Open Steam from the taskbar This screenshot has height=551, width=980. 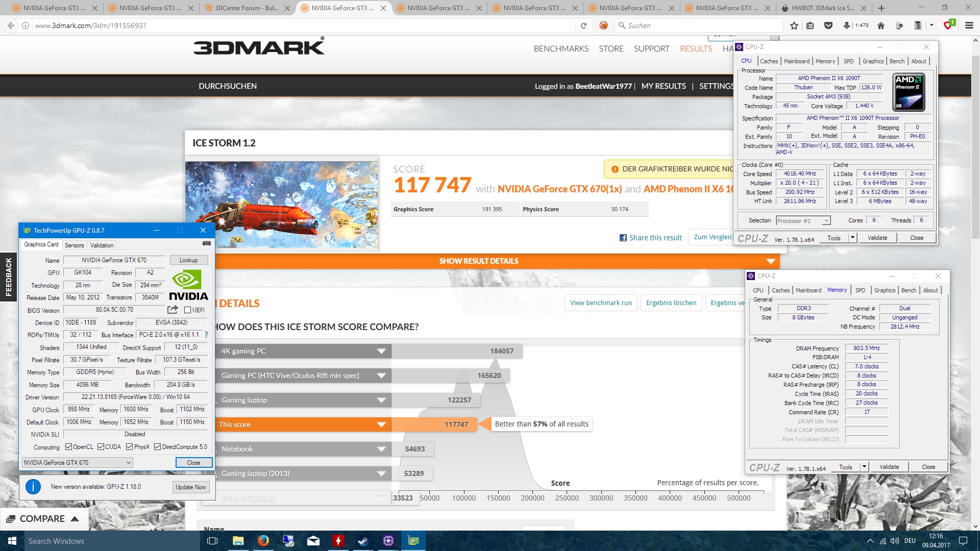(363, 541)
